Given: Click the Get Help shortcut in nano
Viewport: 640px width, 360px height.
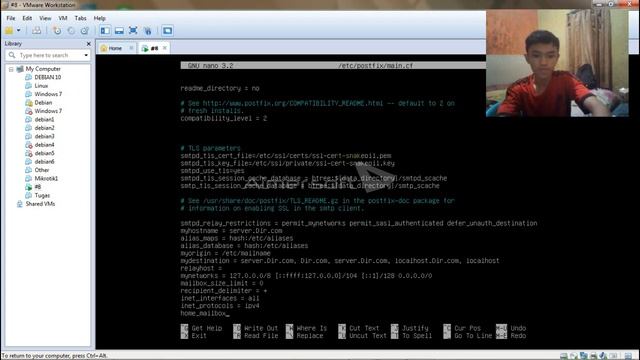Looking at the screenshot, I should pos(201,328).
